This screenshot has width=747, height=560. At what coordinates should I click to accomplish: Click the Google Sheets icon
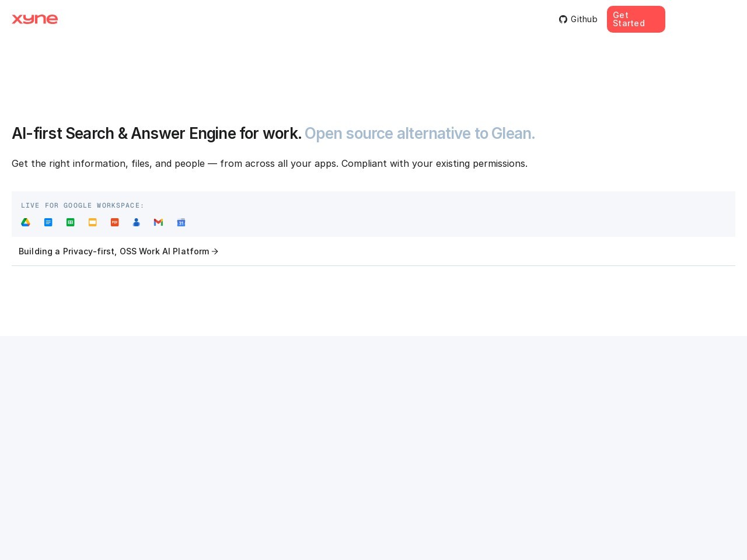pyautogui.click(x=71, y=222)
